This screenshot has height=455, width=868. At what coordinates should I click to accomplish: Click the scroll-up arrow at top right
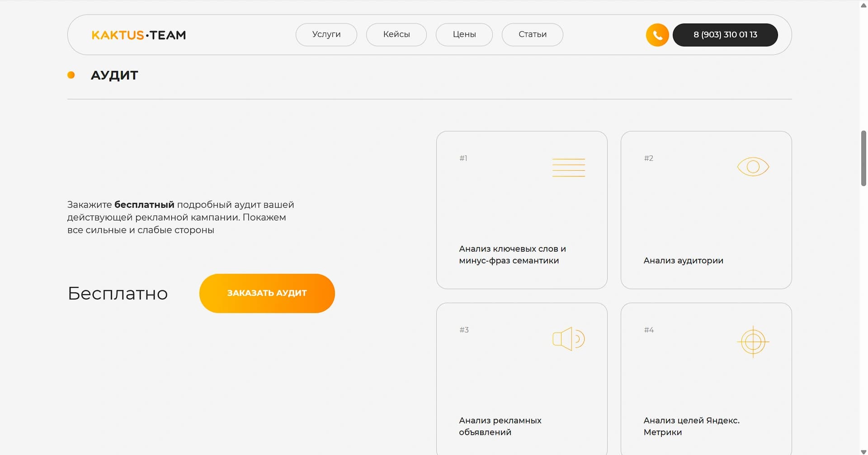pyautogui.click(x=863, y=5)
